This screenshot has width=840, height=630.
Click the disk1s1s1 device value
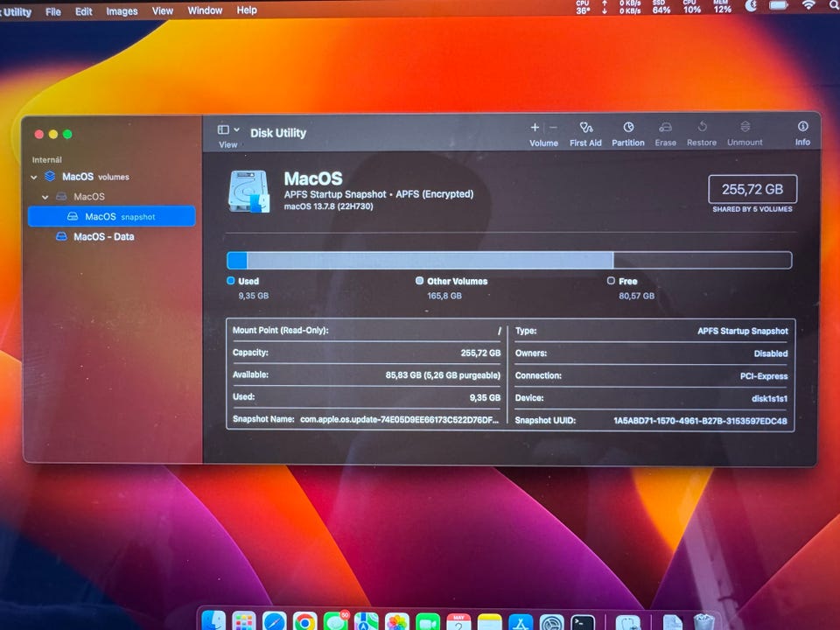tap(769, 399)
